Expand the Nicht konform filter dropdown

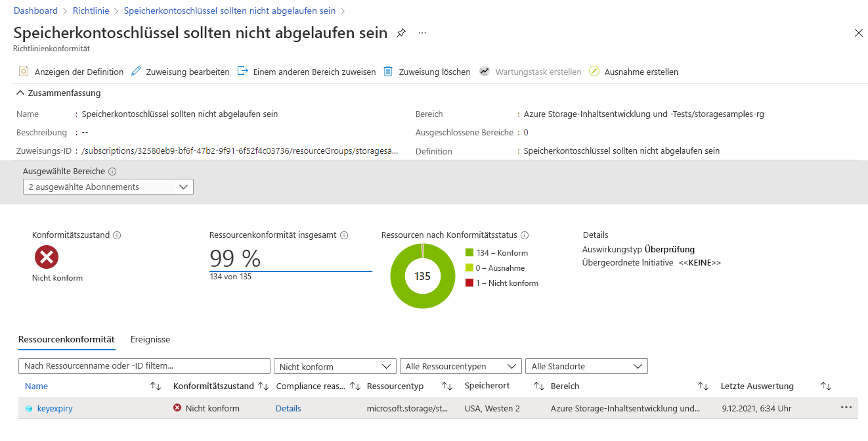[x=335, y=366]
